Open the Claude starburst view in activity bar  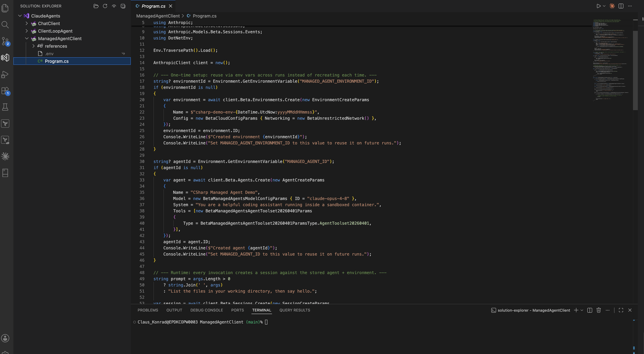coord(5,156)
